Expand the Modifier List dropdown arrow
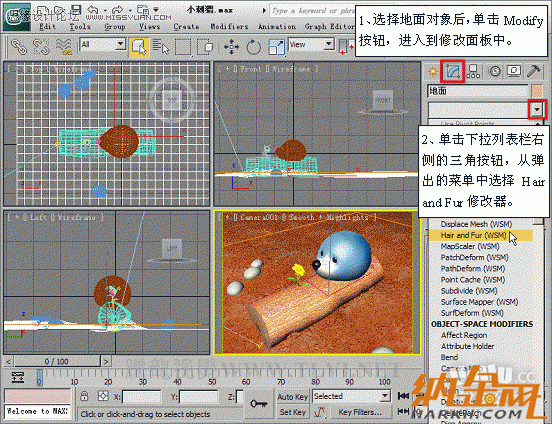This screenshot has height=424, width=552. [x=537, y=110]
